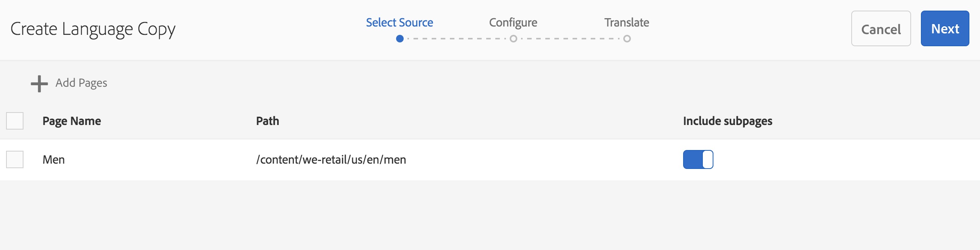Click dashed connector between Configure and Translate
This screenshot has height=250, width=980.
[x=570, y=39]
